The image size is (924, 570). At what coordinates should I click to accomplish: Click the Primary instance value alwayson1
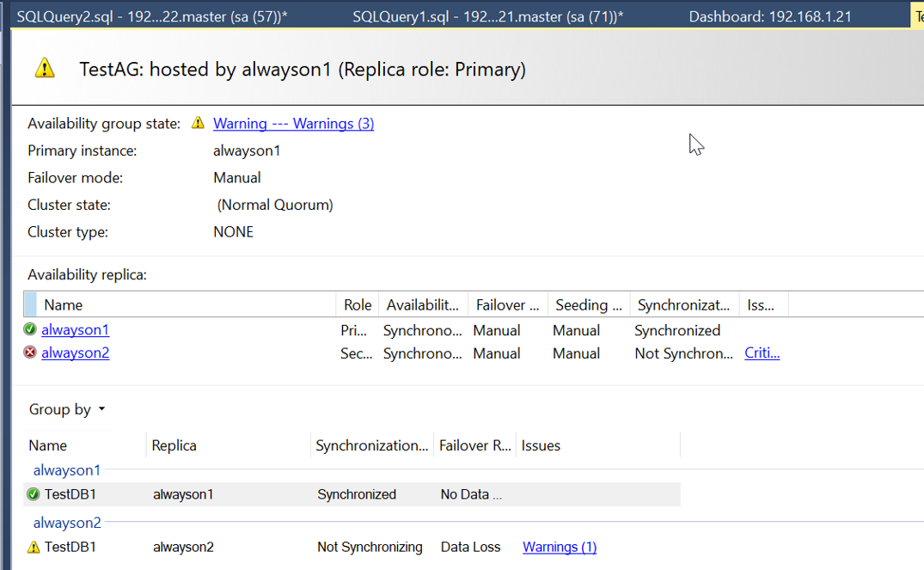coord(247,151)
